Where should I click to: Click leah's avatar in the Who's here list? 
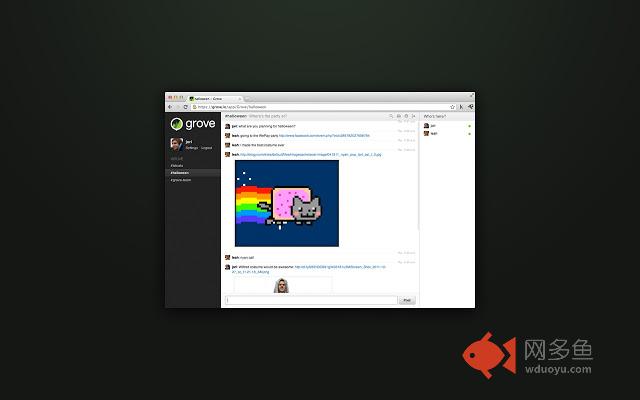(427, 133)
